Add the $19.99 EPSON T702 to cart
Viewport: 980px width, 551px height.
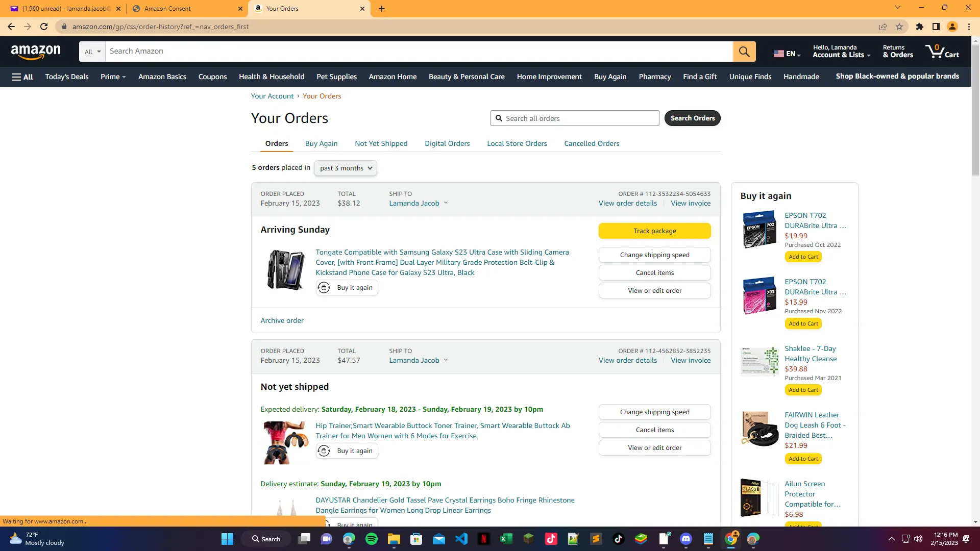click(x=803, y=257)
